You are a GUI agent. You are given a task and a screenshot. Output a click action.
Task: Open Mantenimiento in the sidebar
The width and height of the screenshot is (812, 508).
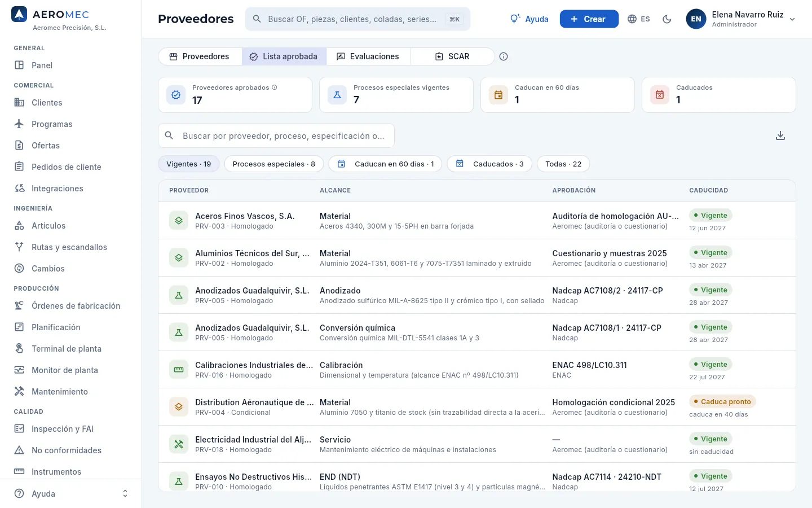(70, 392)
